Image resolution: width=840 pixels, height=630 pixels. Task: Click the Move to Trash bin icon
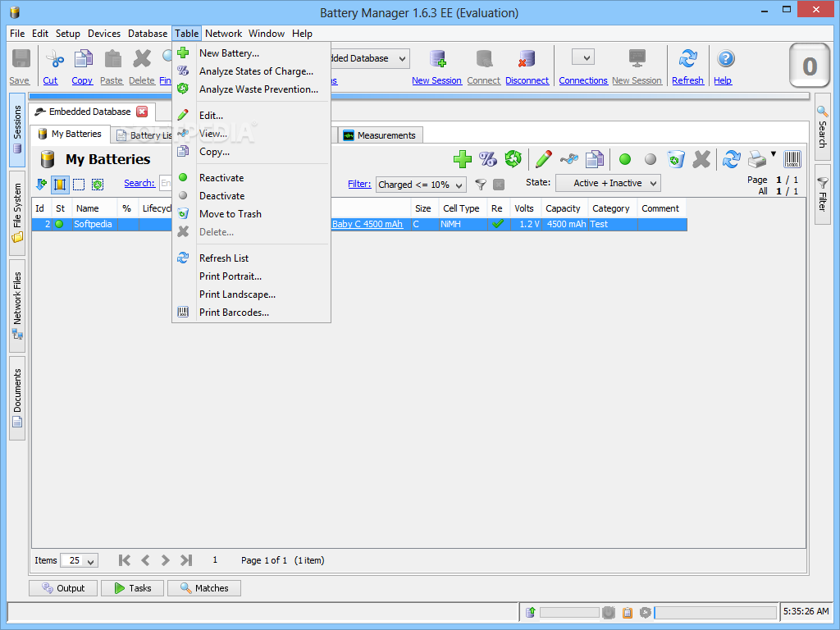[676, 159]
